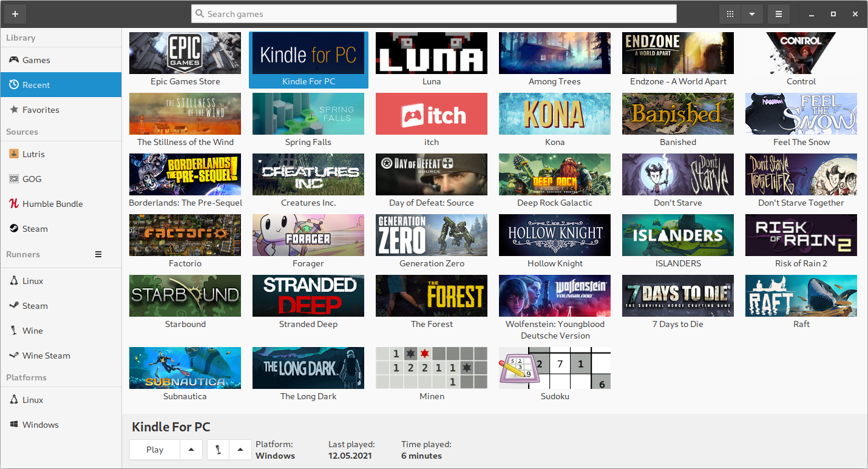Click the Wine Steam runner icon
This screenshot has height=469, width=868.
coord(13,356)
